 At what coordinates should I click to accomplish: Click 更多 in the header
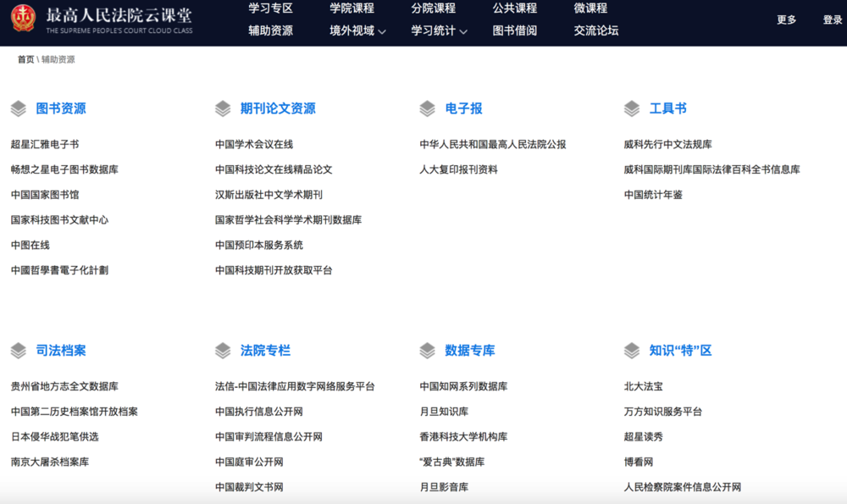(787, 20)
